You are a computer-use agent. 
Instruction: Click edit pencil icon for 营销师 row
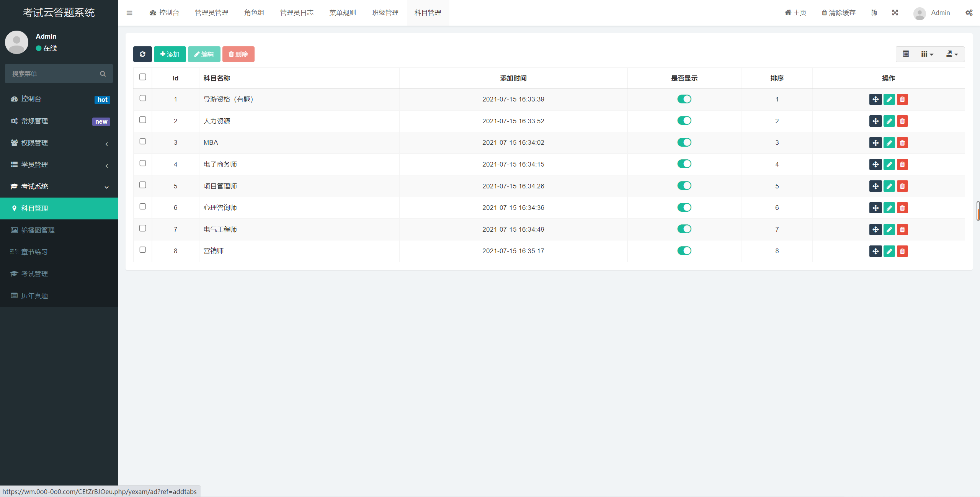(x=889, y=251)
